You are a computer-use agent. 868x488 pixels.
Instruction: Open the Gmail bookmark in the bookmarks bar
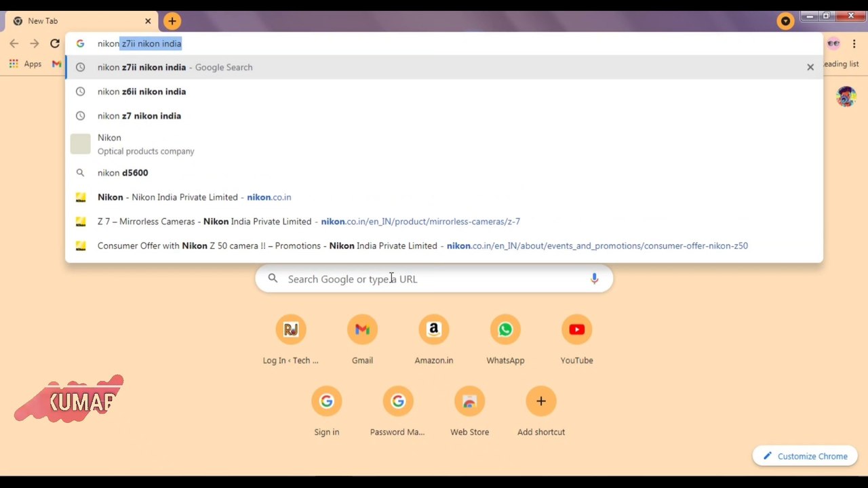pos(57,64)
